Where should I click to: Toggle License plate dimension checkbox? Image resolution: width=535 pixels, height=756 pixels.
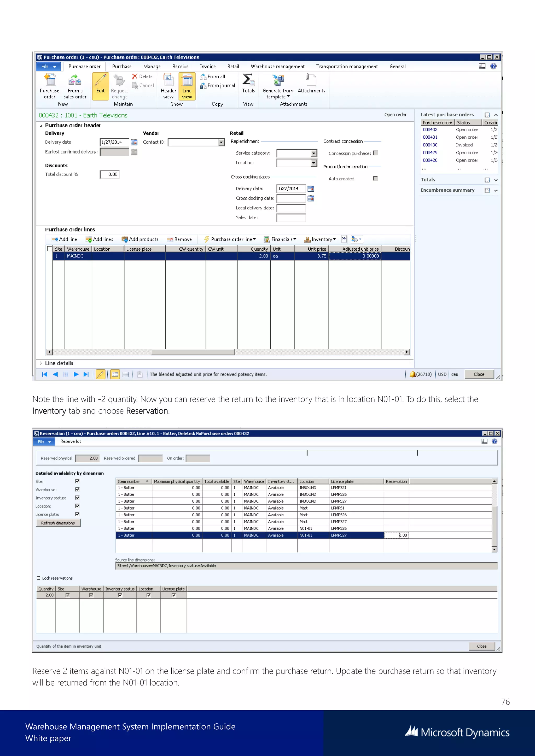(x=77, y=514)
